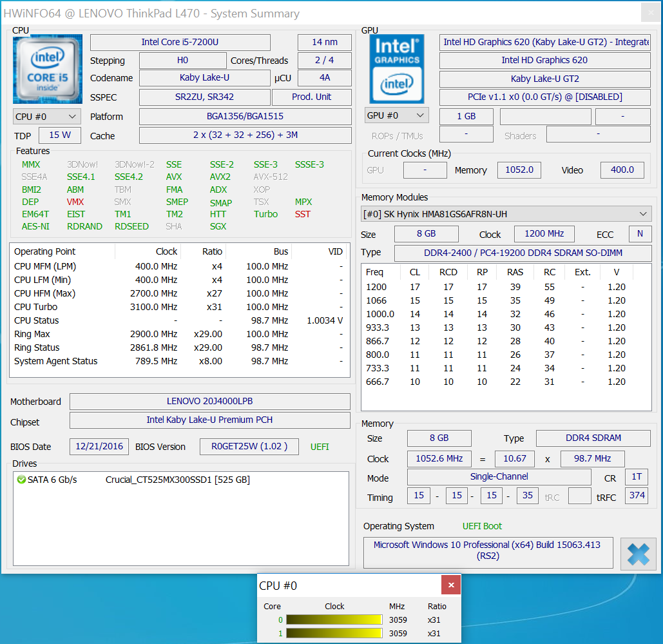Click the Kaby Lake-U GT2 field
This screenshot has height=644, width=663.
click(x=544, y=79)
